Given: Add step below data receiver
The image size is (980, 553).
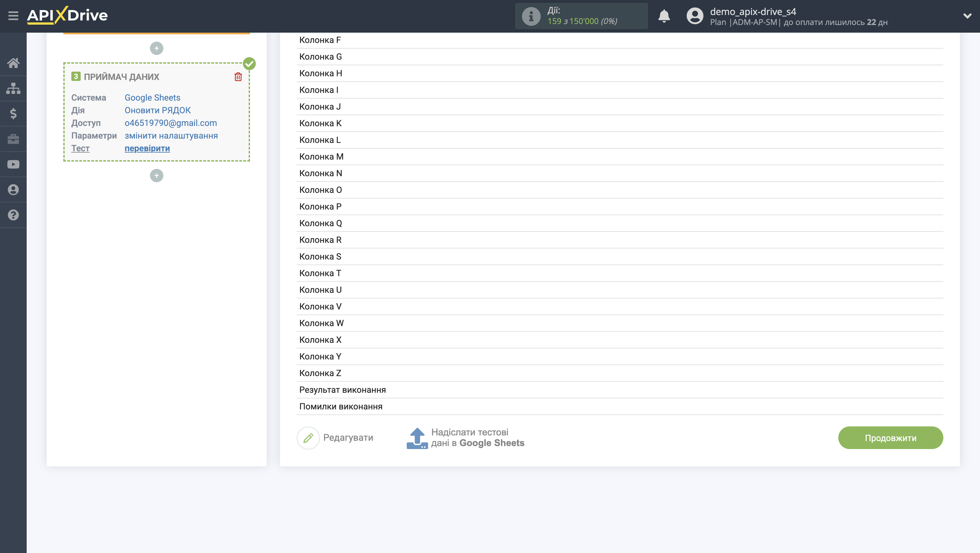Looking at the screenshot, I should pos(156,175).
